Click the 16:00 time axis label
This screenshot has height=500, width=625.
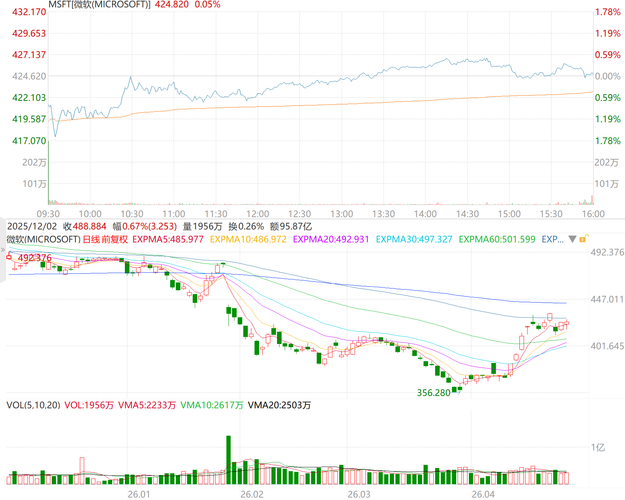(x=594, y=214)
